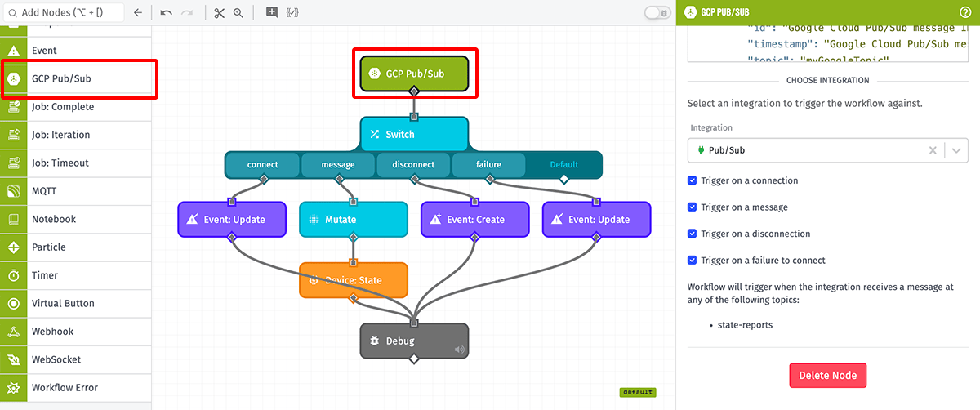The image size is (980, 410).
Task: Uncheck Trigger on a failure to connect
Action: (x=693, y=261)
